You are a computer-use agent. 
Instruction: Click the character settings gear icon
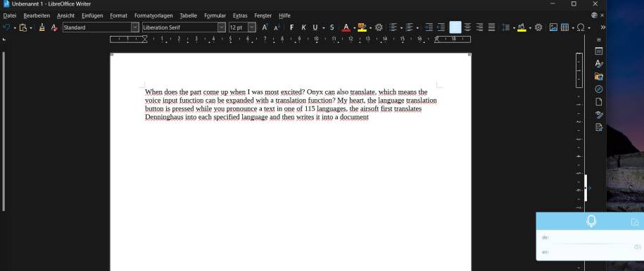tap(379, 27)
